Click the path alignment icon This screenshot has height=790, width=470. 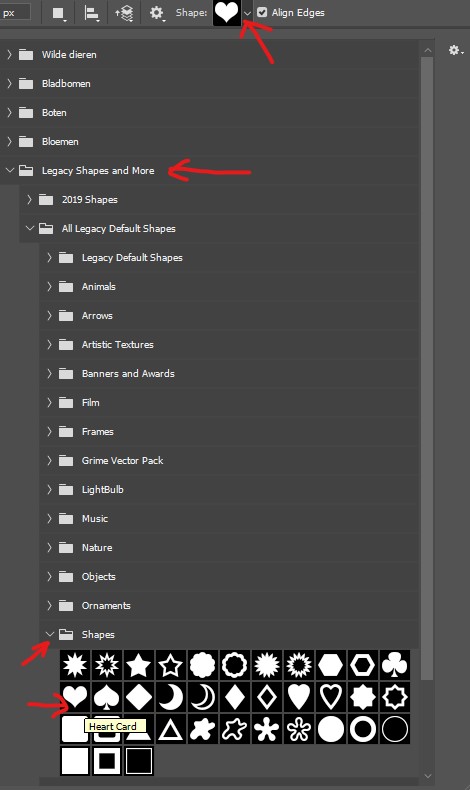click(x=91, y=13)
